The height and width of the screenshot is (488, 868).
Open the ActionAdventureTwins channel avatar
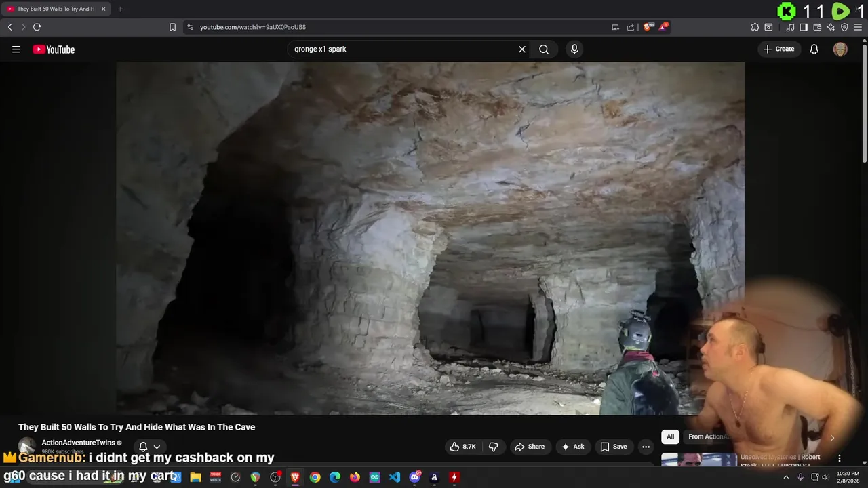coord(27,447)
